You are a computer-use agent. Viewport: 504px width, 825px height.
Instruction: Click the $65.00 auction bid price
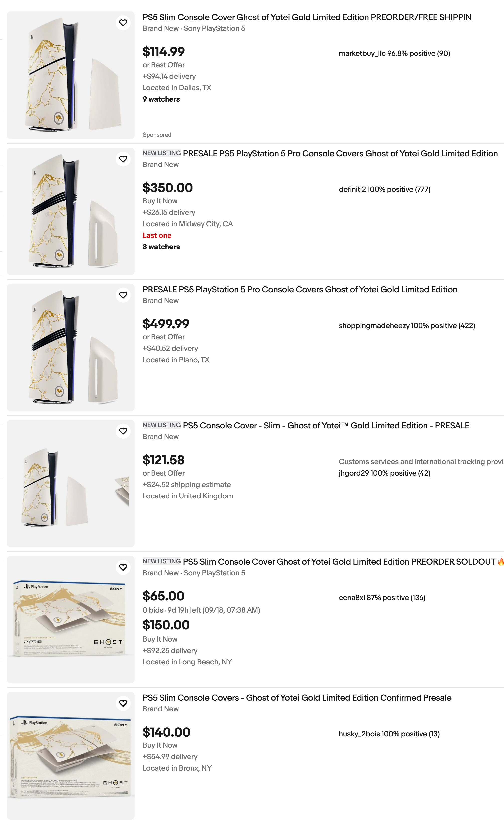164,596
